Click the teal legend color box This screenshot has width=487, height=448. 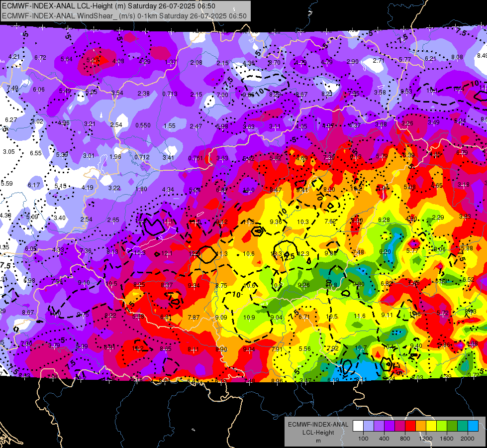(x=463, y=426)
